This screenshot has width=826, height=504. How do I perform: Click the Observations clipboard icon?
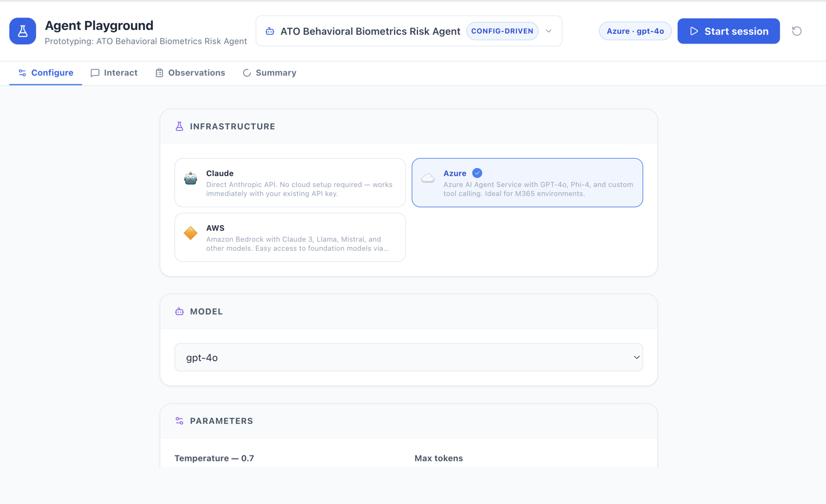159,73
